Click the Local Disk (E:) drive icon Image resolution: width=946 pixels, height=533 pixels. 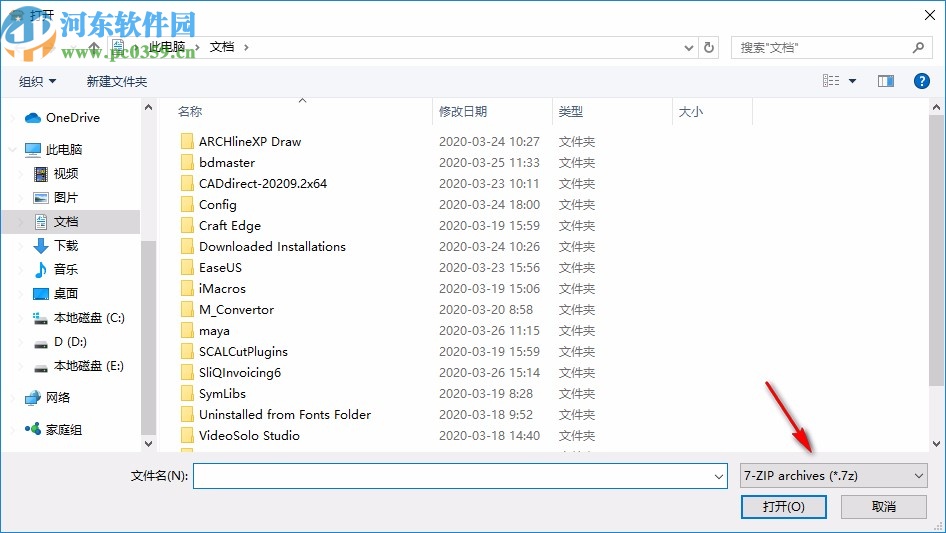pos(40,368)
